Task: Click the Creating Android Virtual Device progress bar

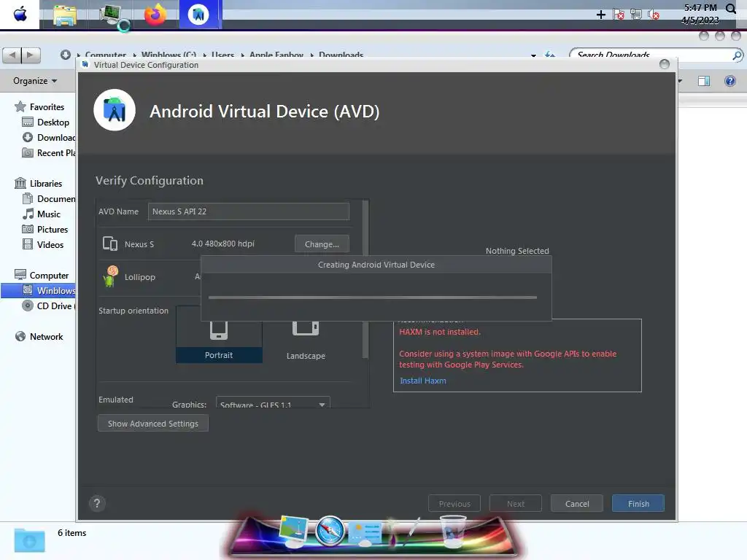Action: (373, 297)
